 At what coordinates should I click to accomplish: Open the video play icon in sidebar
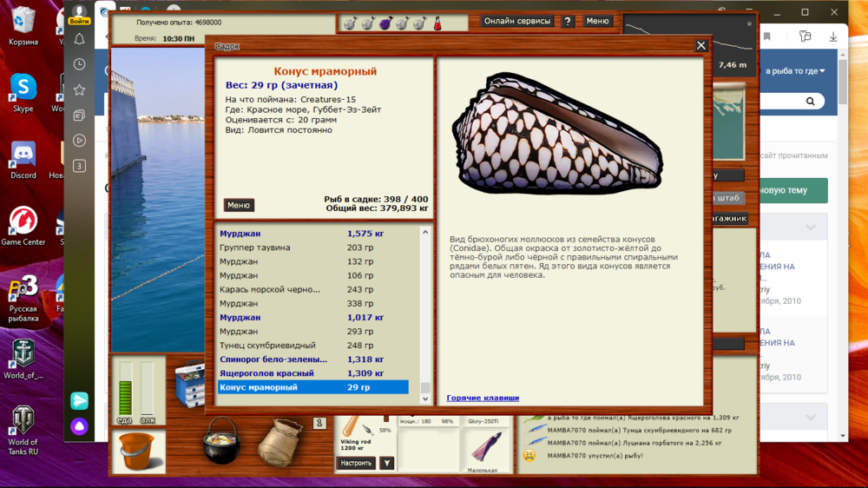click(79, 141)
